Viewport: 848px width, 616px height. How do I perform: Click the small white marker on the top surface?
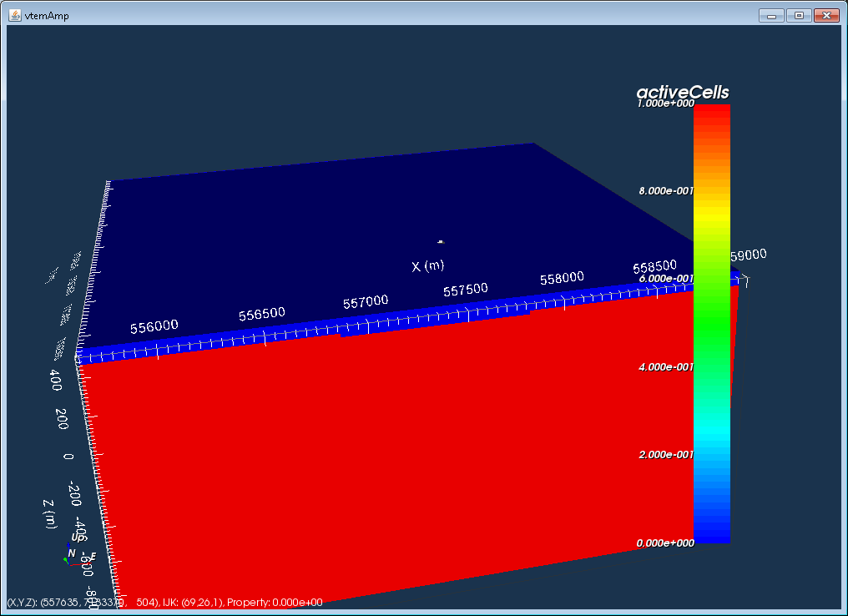441,242
